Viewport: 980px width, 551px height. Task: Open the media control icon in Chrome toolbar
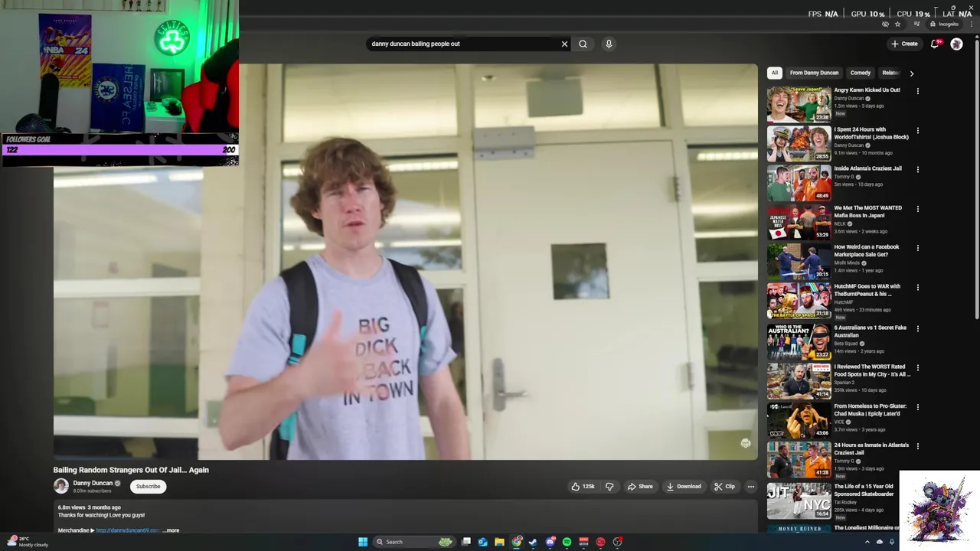(917, 24)
